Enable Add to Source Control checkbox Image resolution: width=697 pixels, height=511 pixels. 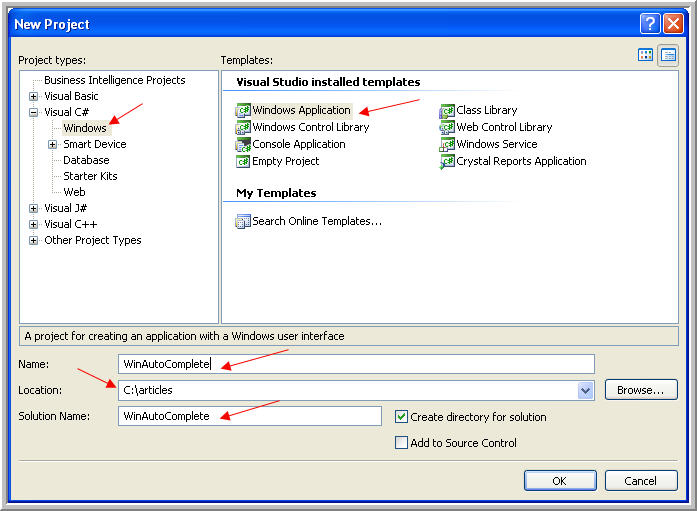pyautogui.click(x=401, y=443)
